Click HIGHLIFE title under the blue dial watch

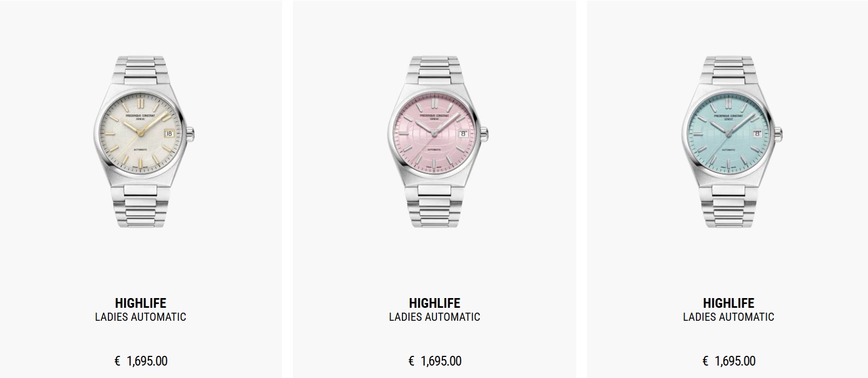[729, 303]
